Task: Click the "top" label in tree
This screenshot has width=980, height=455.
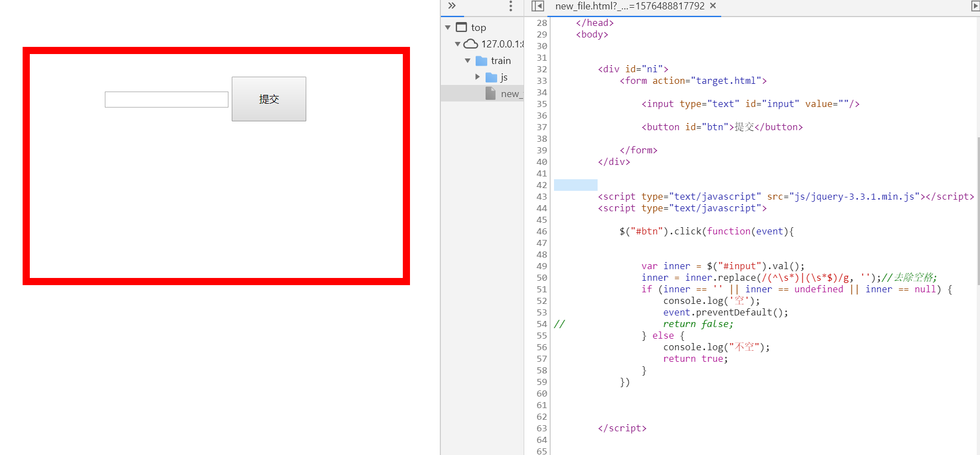Action: (x=478, y=28)
